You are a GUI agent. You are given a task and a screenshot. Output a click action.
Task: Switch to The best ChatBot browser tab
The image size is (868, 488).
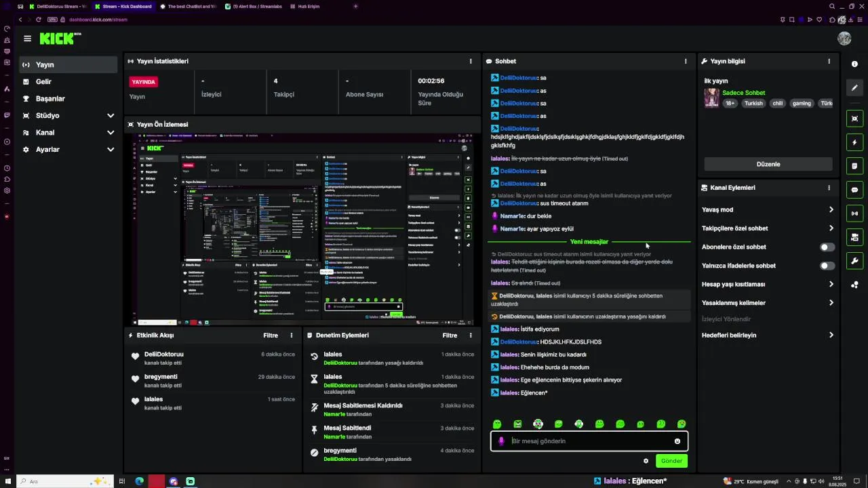click(188, 6)
